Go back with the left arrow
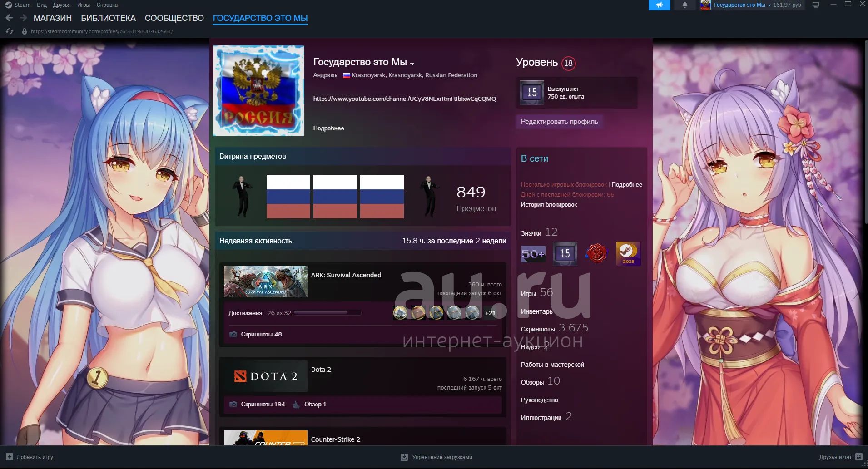The image size is (868, 469). [x=9, y=18]
